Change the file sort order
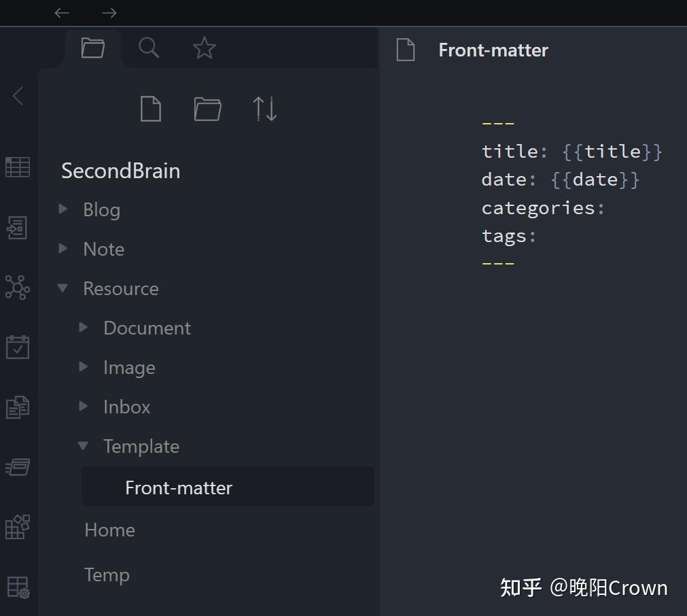 click(x=264, y=109)
